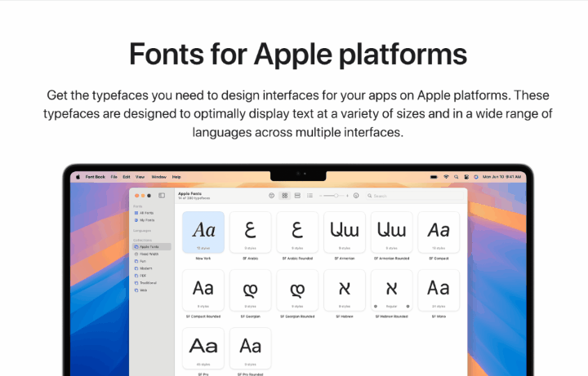Click the Font Book yellow minimize dot
The image size is (588, 376).
[x=143, y=196]
